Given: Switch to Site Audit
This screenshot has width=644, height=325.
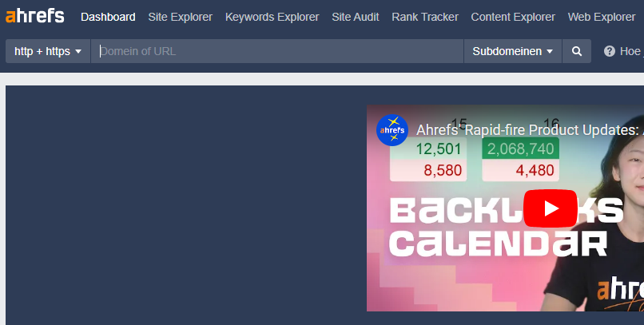Looking at the screenshot, I should pos(356,17).
